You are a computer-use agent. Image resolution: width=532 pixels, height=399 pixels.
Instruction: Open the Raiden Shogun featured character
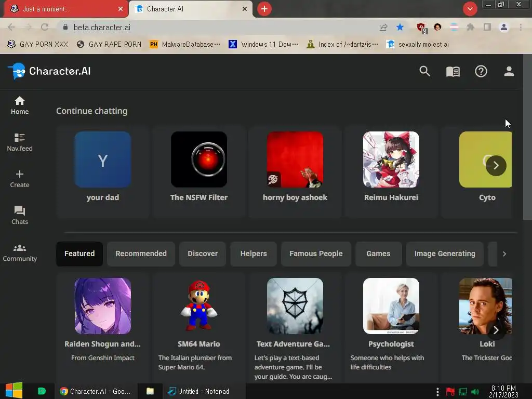[103, 327]
